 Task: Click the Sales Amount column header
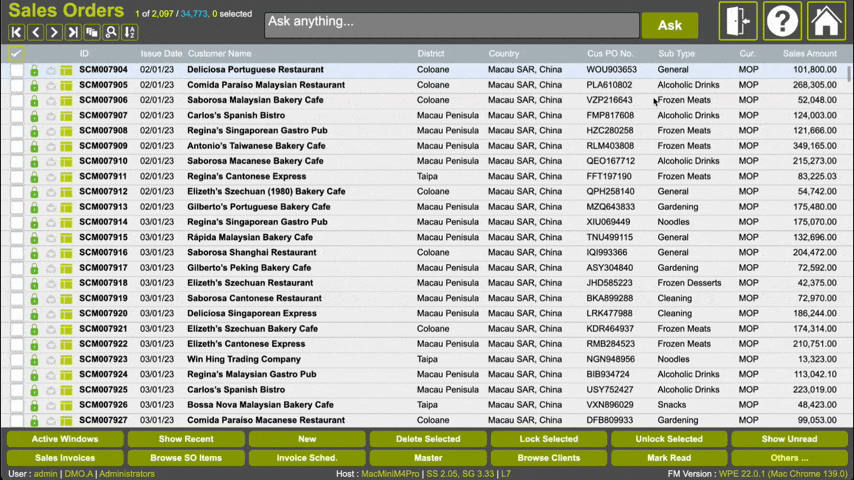pyautogui.click(x=809, y=54)
